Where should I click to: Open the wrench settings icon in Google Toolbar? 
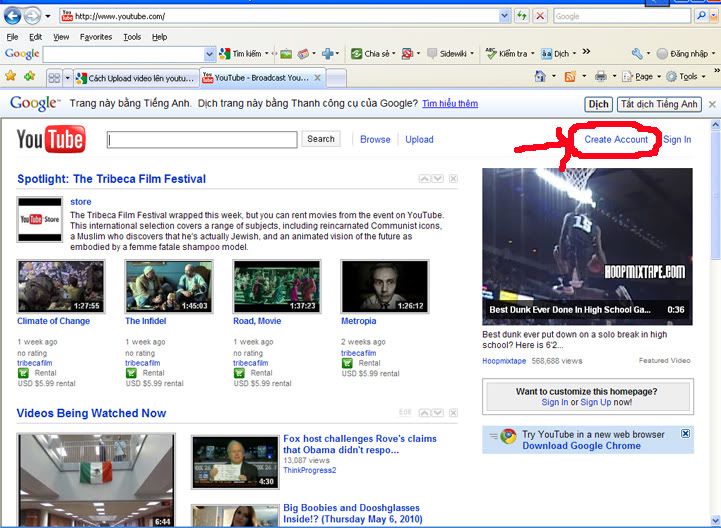[637, 54]
